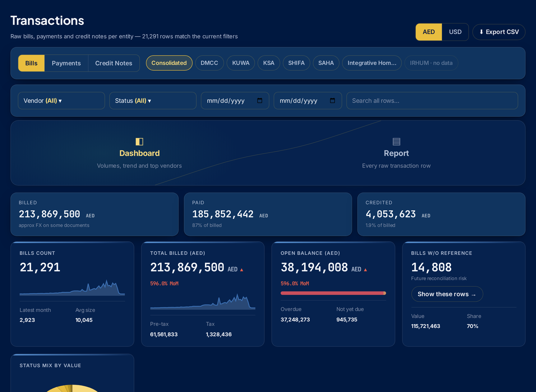Switch currency to USD
The width and height of the screenshot is (536, 392).
point(455,32)
